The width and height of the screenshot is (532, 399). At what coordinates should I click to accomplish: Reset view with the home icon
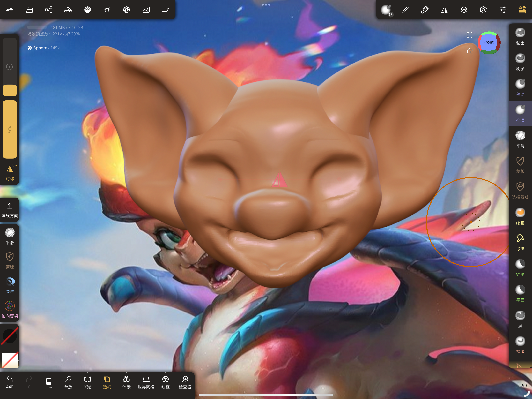pos(469,51)
